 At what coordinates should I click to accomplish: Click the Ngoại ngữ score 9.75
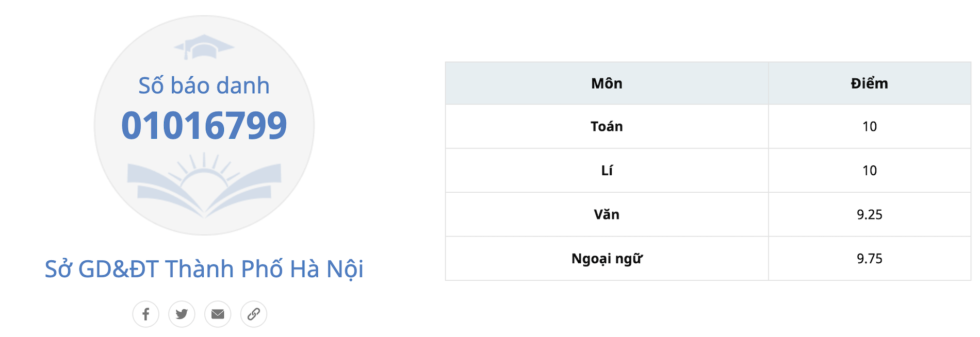pyautogui.click(x=869, y=259)
